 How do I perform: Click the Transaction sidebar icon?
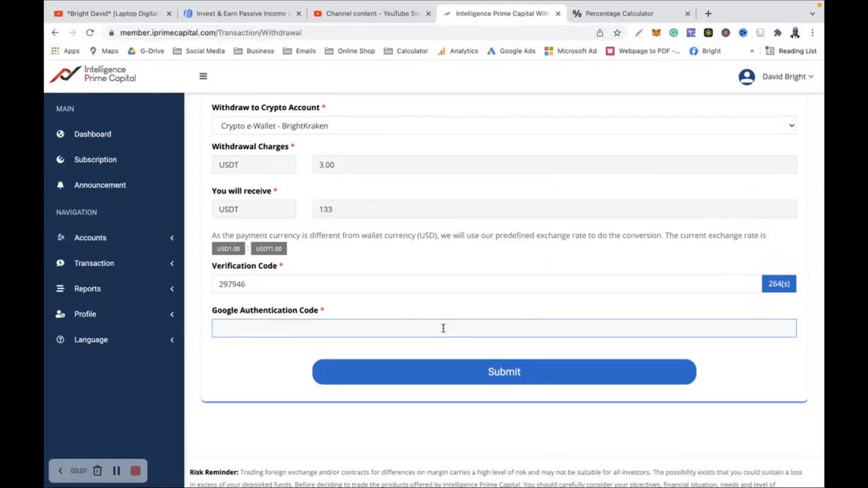[x=60, y=263]
